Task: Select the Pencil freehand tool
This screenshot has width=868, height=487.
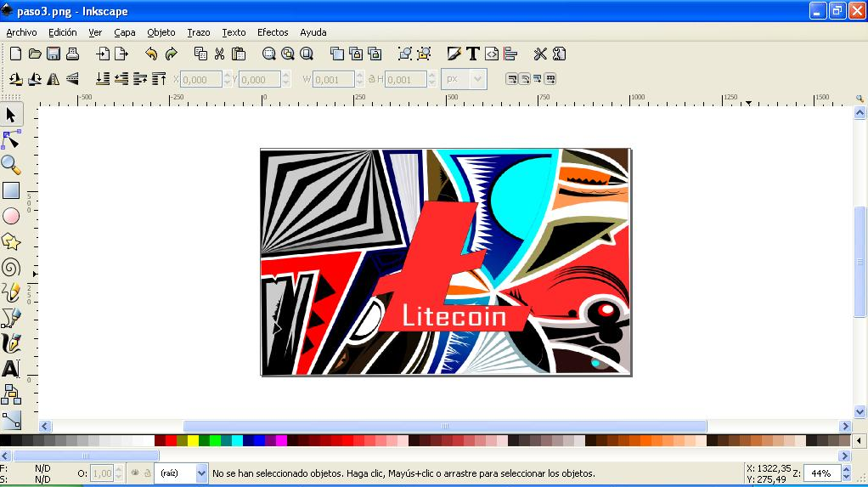Action: pos(11,292)
